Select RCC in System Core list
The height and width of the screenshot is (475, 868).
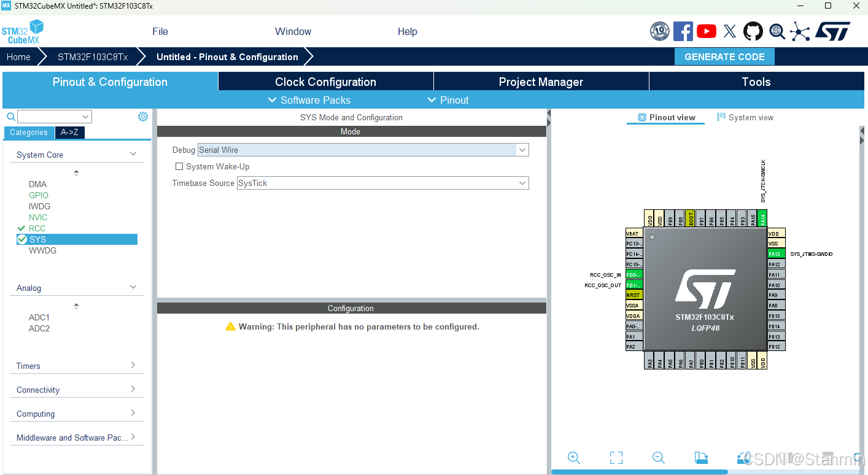coord(37,228)
